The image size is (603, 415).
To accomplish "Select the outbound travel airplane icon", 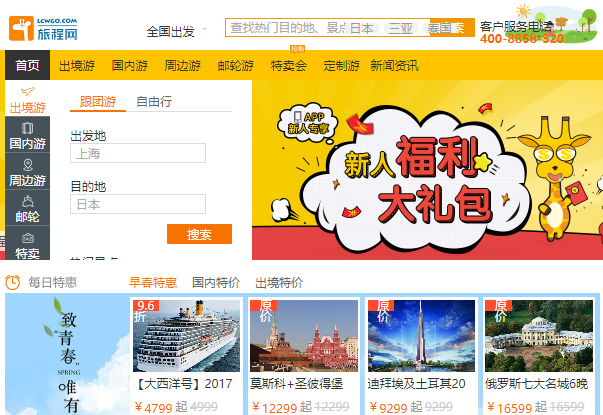I will pos(28,91).
